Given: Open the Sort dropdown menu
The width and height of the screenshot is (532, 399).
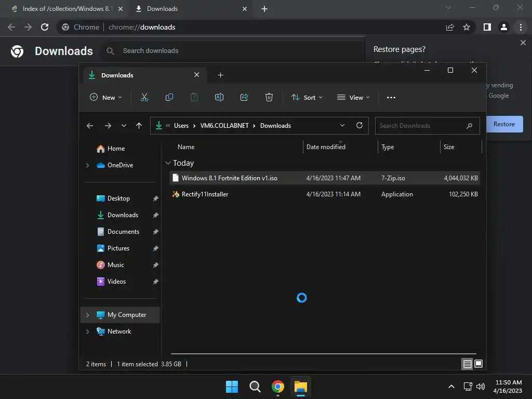Looking at the screenshot, I should click(x=307, y=97).
